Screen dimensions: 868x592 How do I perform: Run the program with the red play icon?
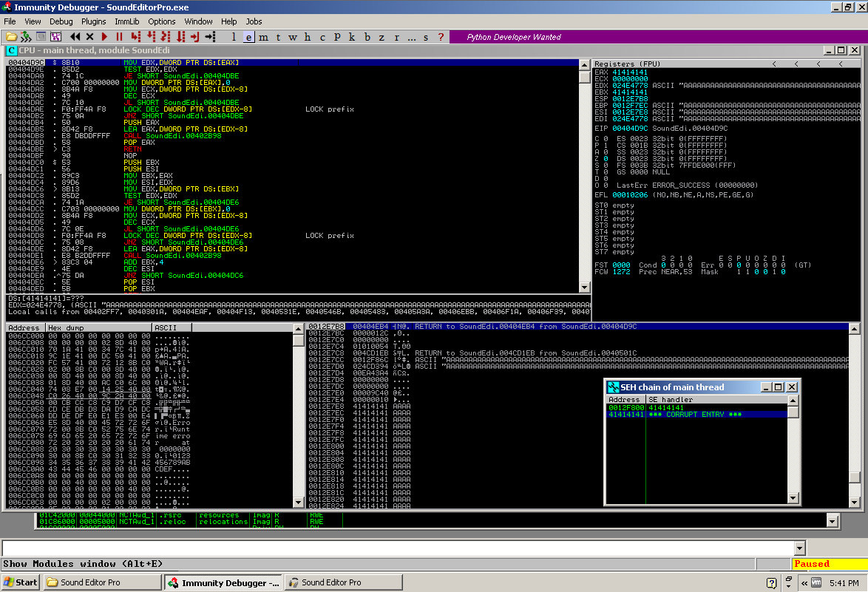tap(105, 37)
